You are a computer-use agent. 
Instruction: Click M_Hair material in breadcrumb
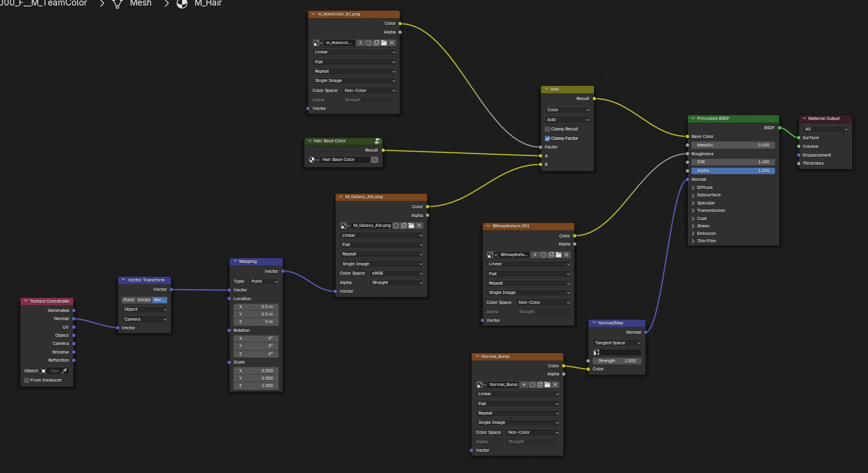tap(208, 4)
